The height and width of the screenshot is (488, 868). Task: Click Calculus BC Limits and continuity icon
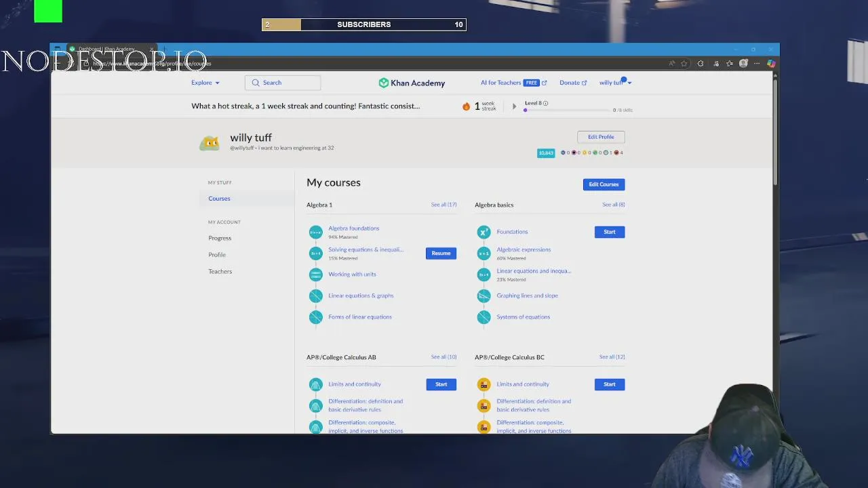(x=484, y=384)
